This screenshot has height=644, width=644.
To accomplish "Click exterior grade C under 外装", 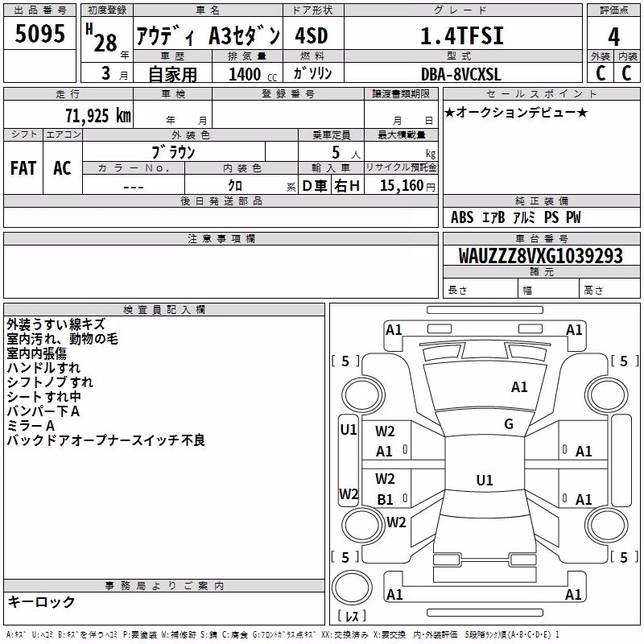I will [x=600, y=72].
